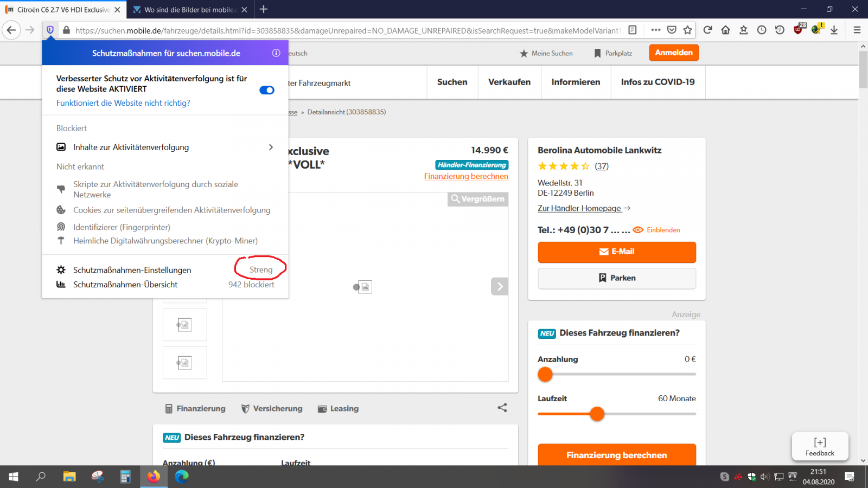
Task: Click the uBlock extension icon with badge 28
Action: (799, 29)
